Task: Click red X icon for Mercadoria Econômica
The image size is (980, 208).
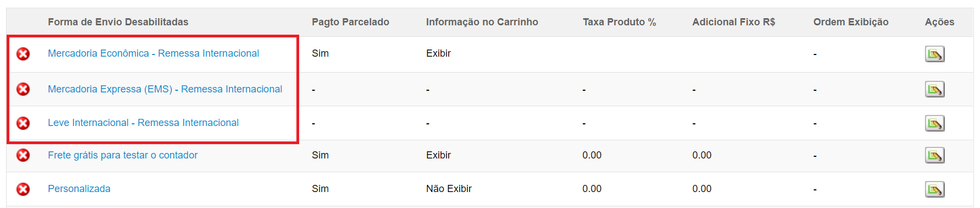Action: pyautogui.click(x=23, y=54)
